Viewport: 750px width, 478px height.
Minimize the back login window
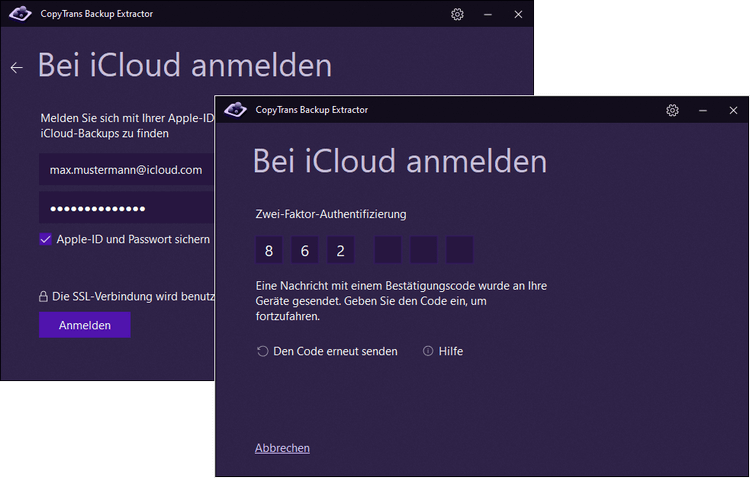coord(487,15)
